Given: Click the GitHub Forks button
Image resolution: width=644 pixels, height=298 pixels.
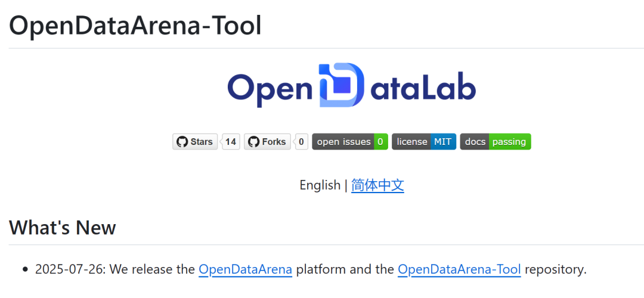Looking at the screenshot, I should pyautogui.click(x=267, y=142).
